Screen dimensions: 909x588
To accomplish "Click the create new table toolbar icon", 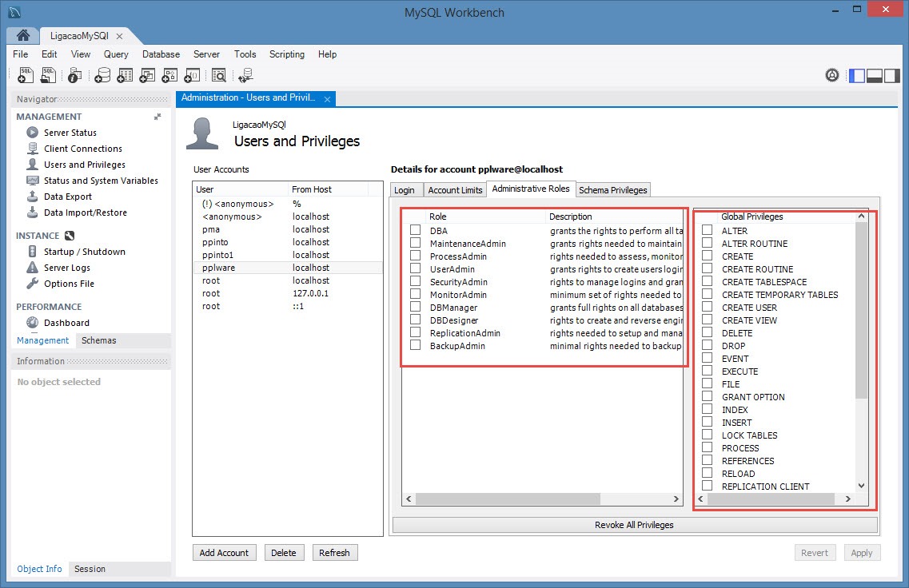I will 125,75.
